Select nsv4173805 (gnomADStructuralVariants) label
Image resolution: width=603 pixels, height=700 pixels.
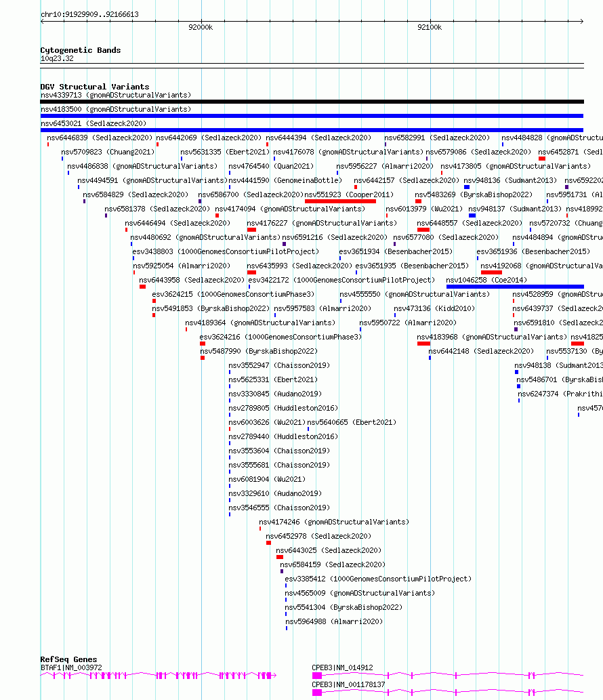[x=516, y=167]
